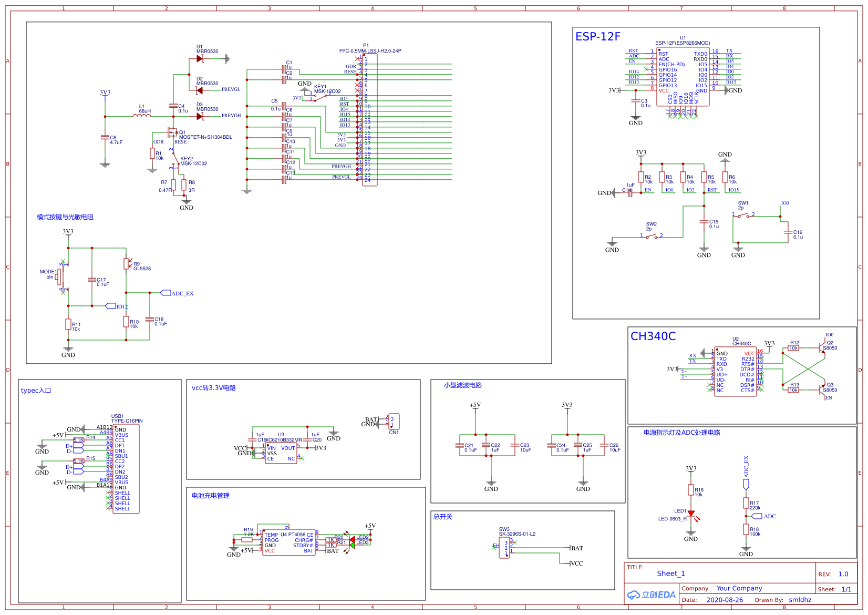This screenshot has width=868, height=615.
Task: Click the D2 MBR0530 diode symbol
Action: [x=200, y=90]
